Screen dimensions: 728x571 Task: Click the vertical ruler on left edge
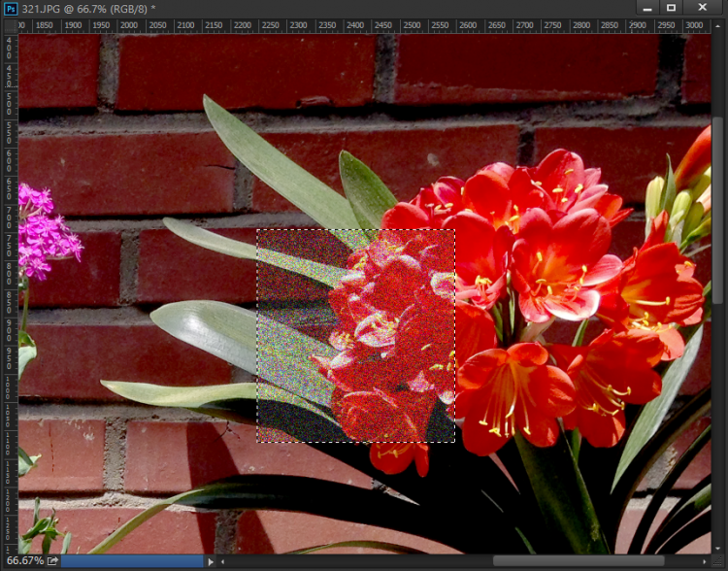(x=10, y=291)
